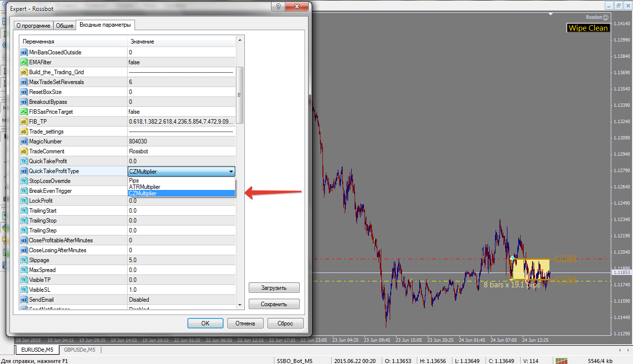Click the integer icon beside MagicNumber
This screenshot has height=364, width=633.
(x=24, y=141)
